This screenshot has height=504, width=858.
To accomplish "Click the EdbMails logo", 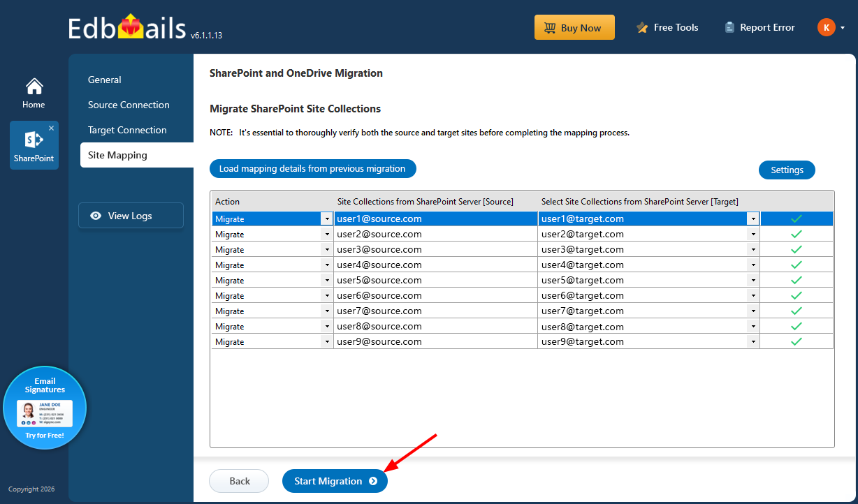I will [x=128, y=28].
